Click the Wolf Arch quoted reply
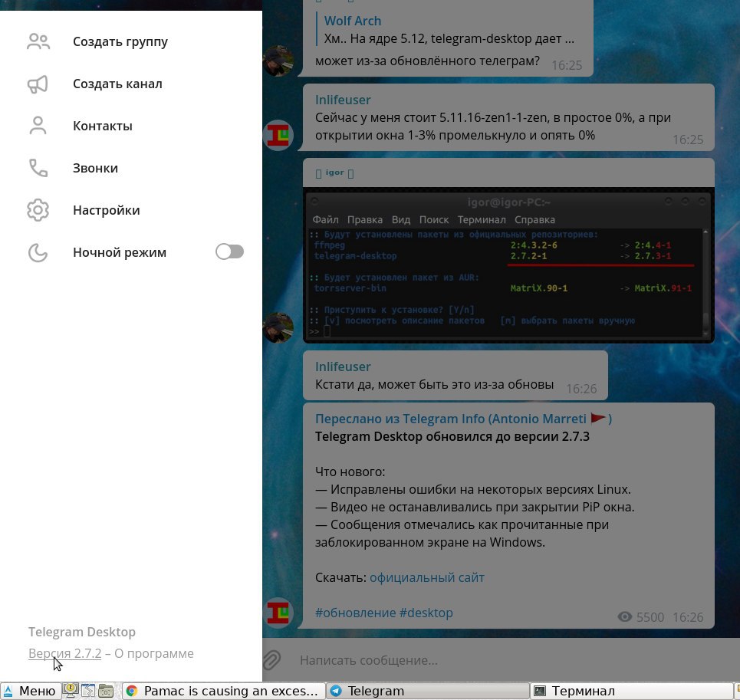The height and width of the screenshot is (700, 740). coord(446,30)
